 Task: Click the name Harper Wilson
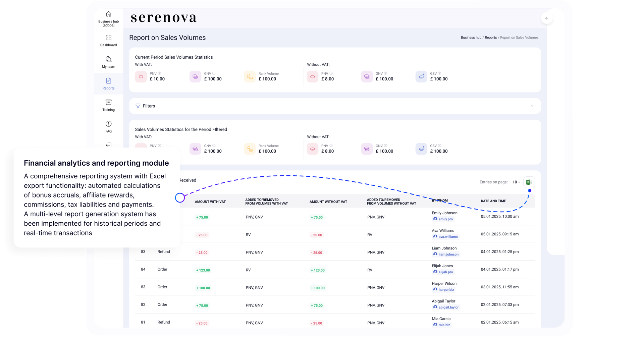click(444, 284)
